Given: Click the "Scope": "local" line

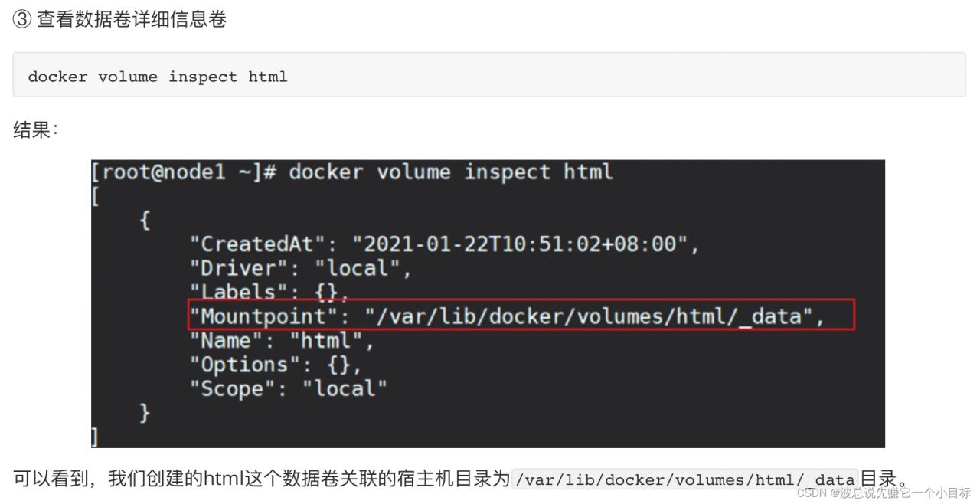Looking at the screenshot, I should (x=289, y=388).
